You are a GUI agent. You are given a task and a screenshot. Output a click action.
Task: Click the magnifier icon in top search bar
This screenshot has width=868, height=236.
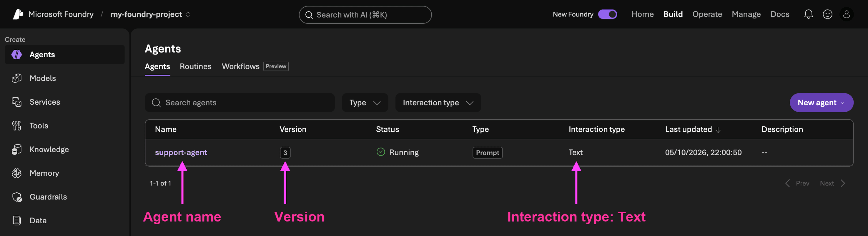[x=309, y=15]
